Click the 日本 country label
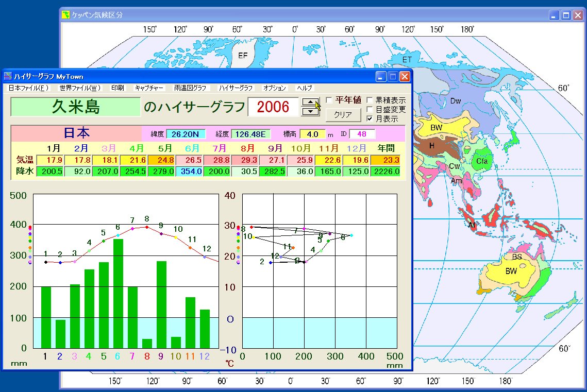 coord(76,133)
